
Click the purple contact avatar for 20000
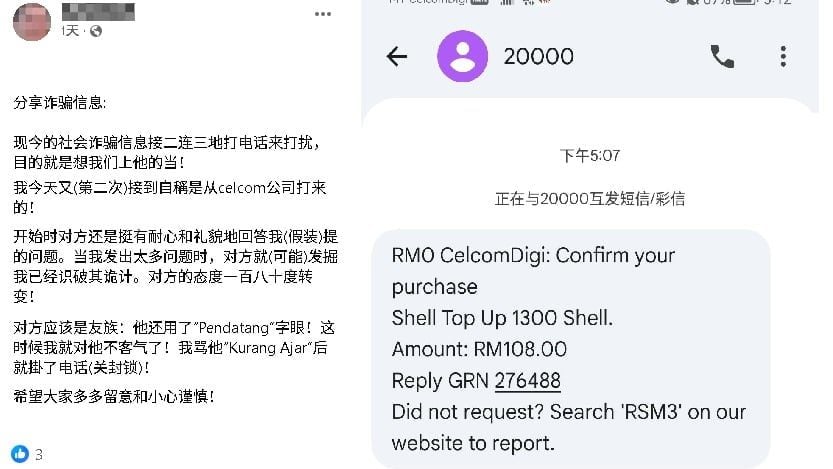(x=462, y=56)
